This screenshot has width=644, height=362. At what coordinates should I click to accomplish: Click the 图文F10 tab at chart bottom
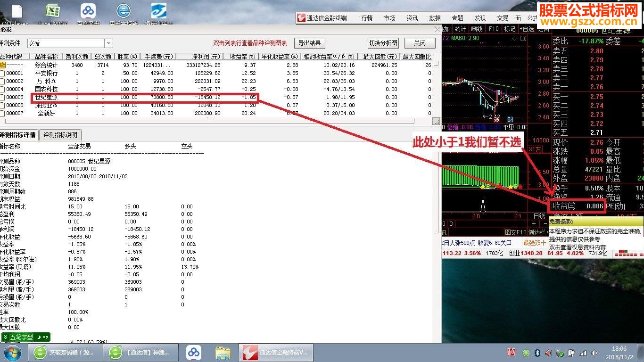tap(515, 232)
